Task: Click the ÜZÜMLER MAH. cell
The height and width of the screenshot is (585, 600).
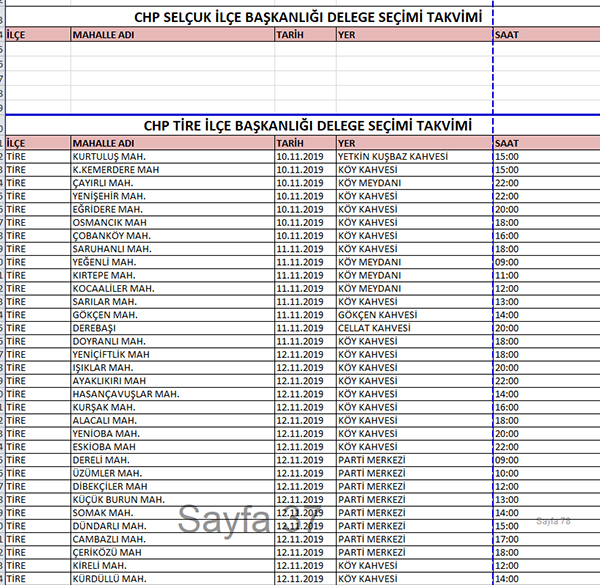Action: [x=173, y=473]
